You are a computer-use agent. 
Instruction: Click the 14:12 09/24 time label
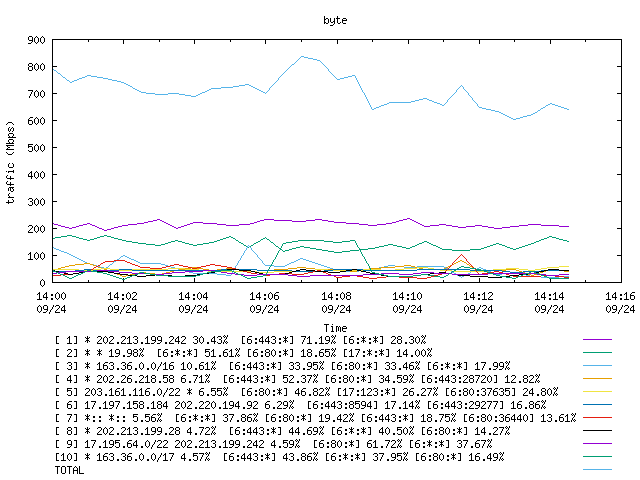point(478,302)
